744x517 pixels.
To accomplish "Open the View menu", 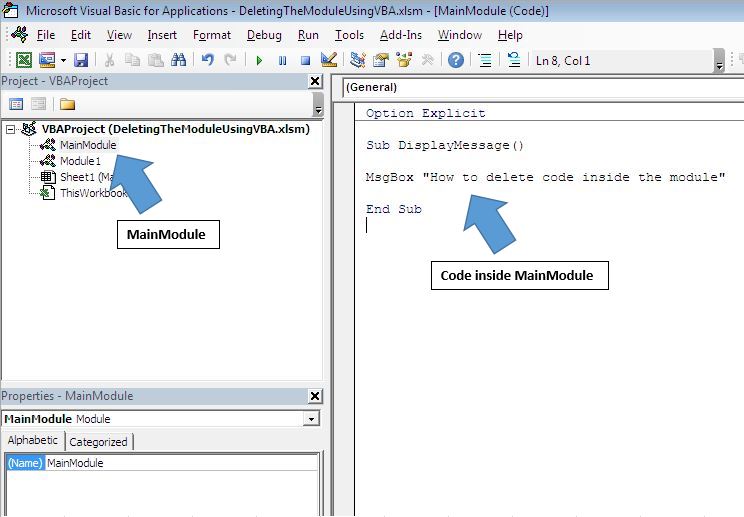I will (x=119, y=35).
